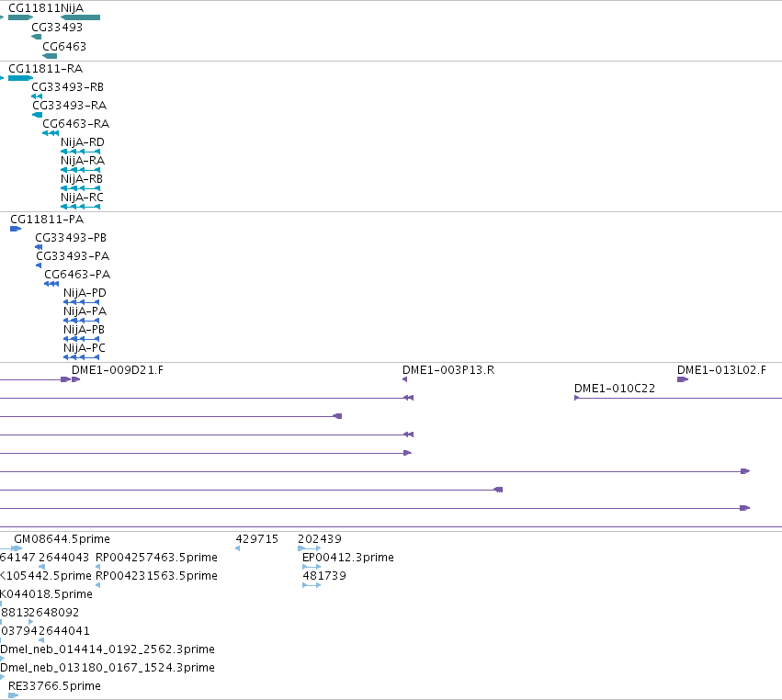Viewport: 782px width, 700px height.
Task: Select the 481739 feature label
Action: [324, 576]
